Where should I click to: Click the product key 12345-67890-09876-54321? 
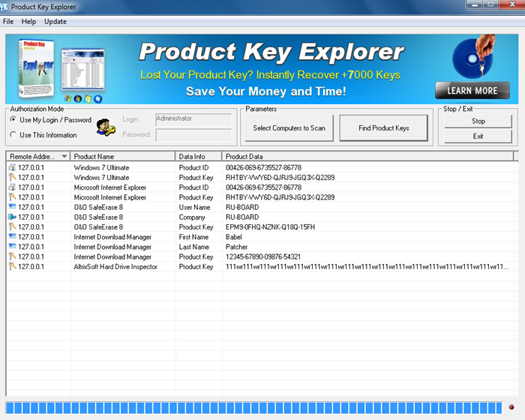coord(263,256)
